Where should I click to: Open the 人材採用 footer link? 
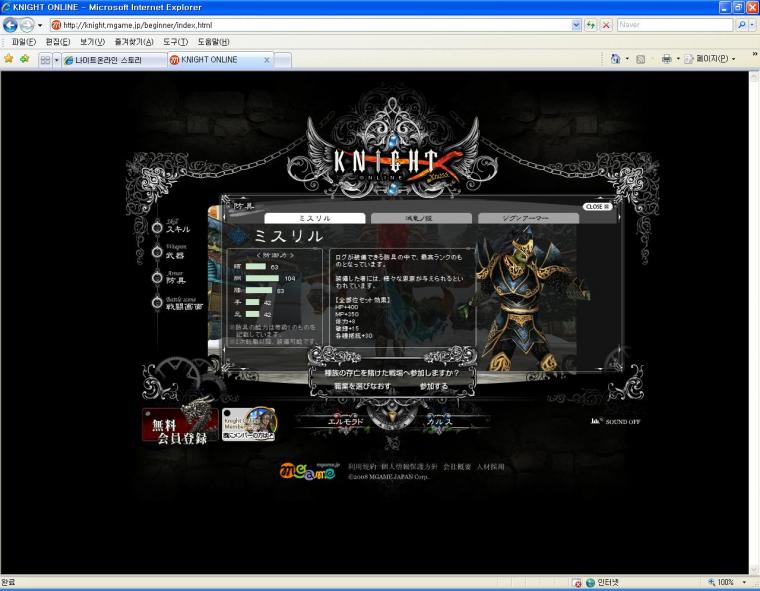[x=491, y=467]
